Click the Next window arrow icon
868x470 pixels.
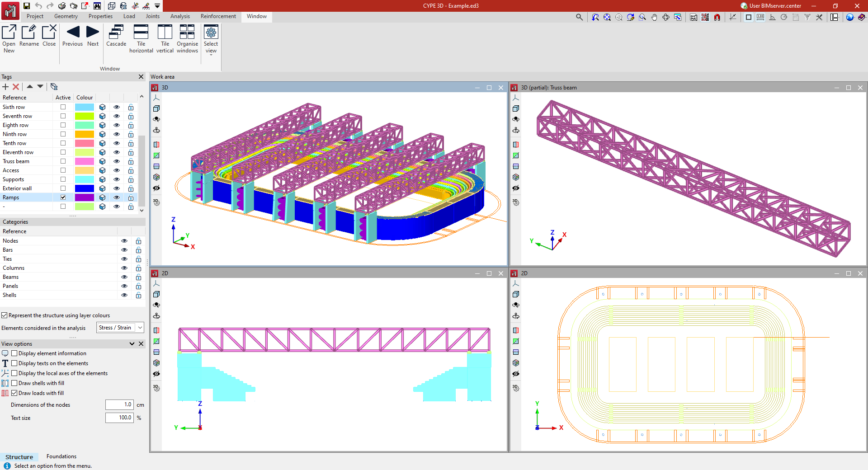(x=93, y=32)
